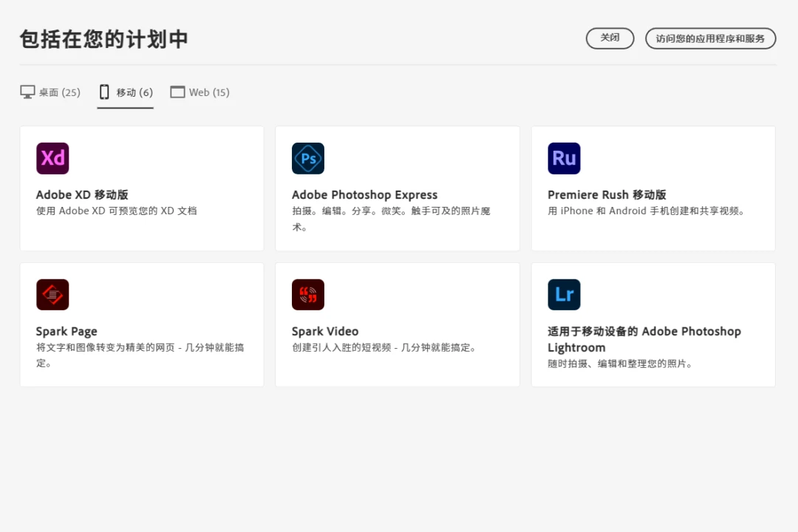The height and width of the screenshot is (532, 798).
Task: Click the Photoshop Express Ps icon
Action: 308,158
